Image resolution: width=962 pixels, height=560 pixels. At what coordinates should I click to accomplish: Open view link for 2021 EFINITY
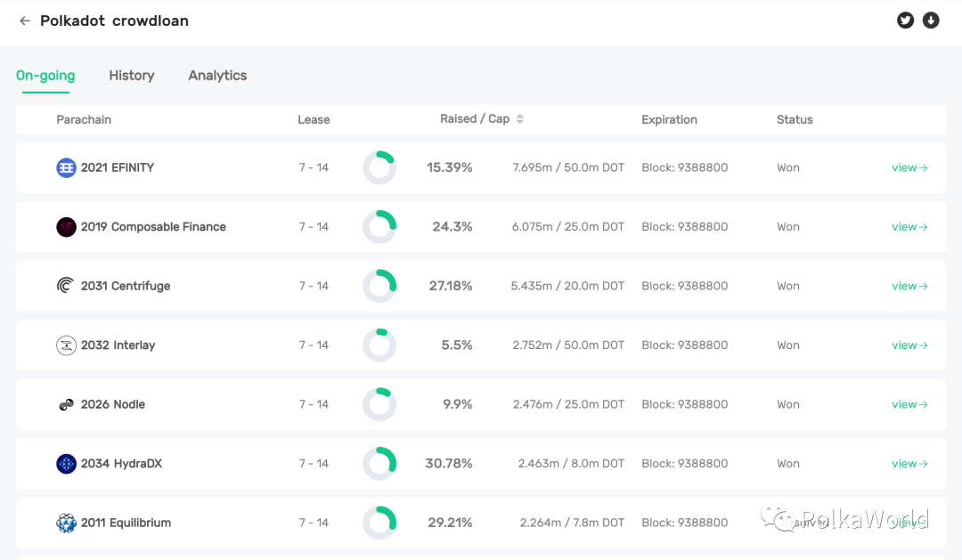pos(909,167)
